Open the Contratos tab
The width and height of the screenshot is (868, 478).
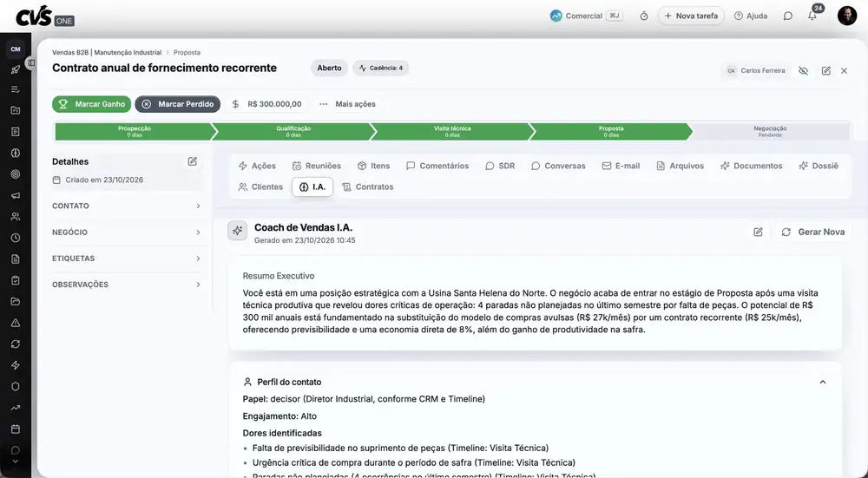(x=367, y=187)
